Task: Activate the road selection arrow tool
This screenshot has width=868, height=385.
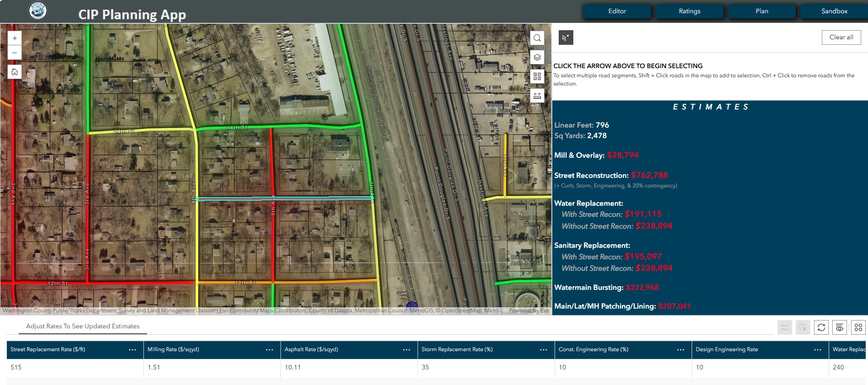Action: coord(566,37)
